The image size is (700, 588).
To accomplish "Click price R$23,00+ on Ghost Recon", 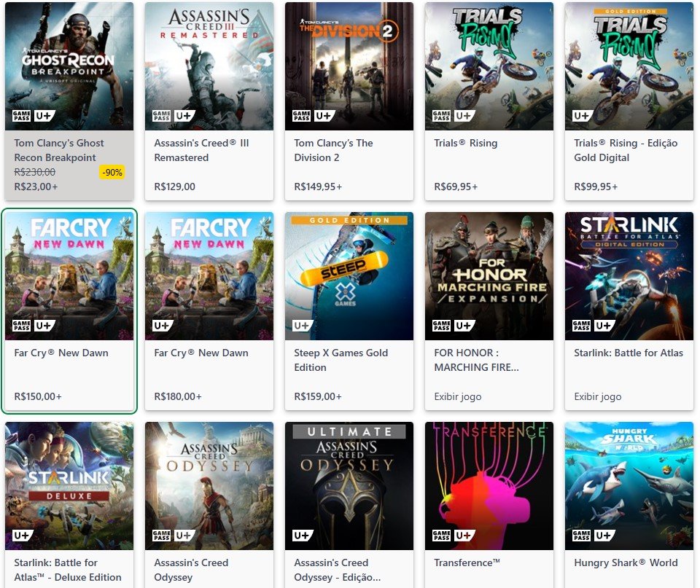I will (36, 187).
